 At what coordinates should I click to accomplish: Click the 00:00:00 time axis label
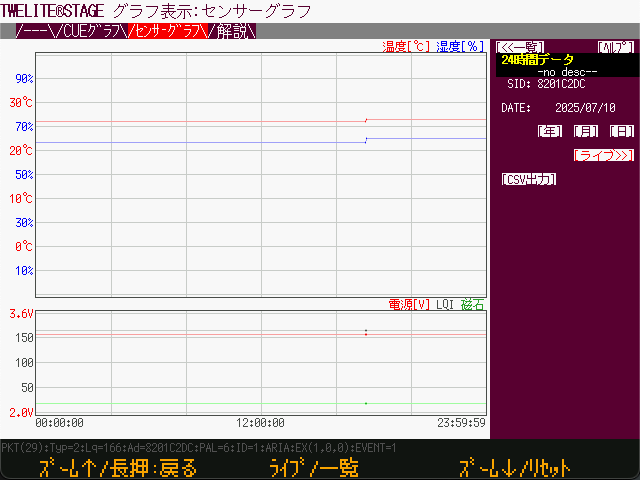pos(60,423)
